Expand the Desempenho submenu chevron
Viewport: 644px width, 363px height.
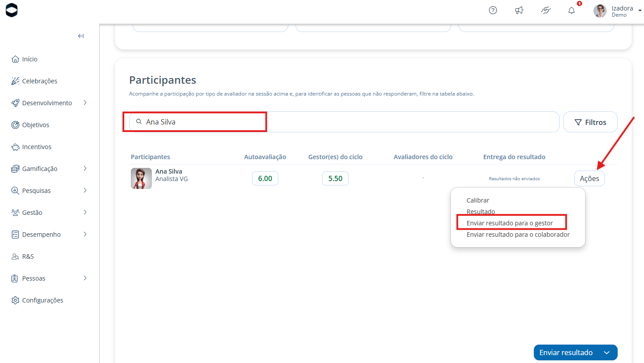click(x=85, y=234)
